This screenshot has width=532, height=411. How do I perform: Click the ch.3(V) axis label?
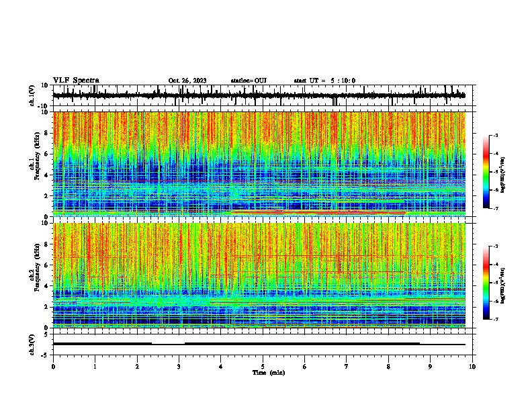[32, 345]
